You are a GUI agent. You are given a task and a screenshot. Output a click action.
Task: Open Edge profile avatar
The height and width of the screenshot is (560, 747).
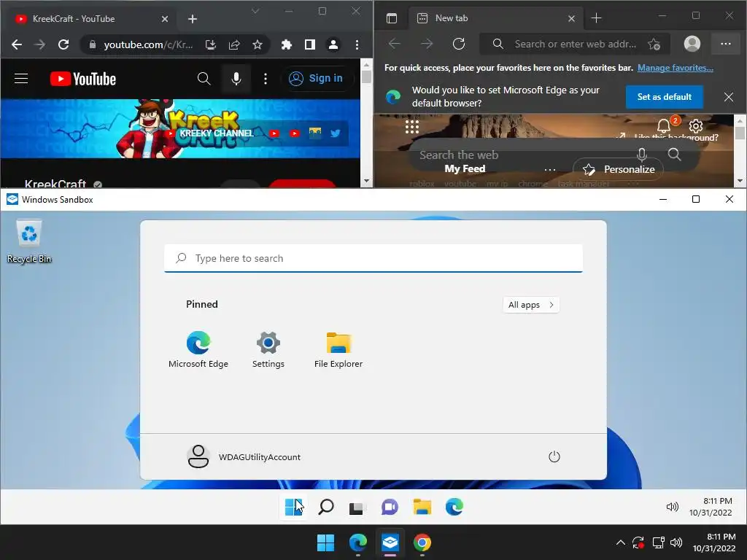click(x=692, y=44)
